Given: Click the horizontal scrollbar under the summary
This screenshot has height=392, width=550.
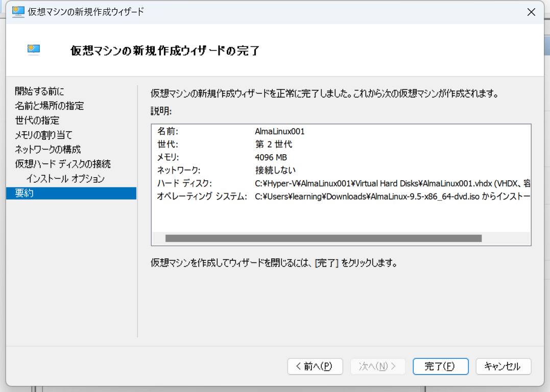Looking at the screenshot, I should [324, 237].
